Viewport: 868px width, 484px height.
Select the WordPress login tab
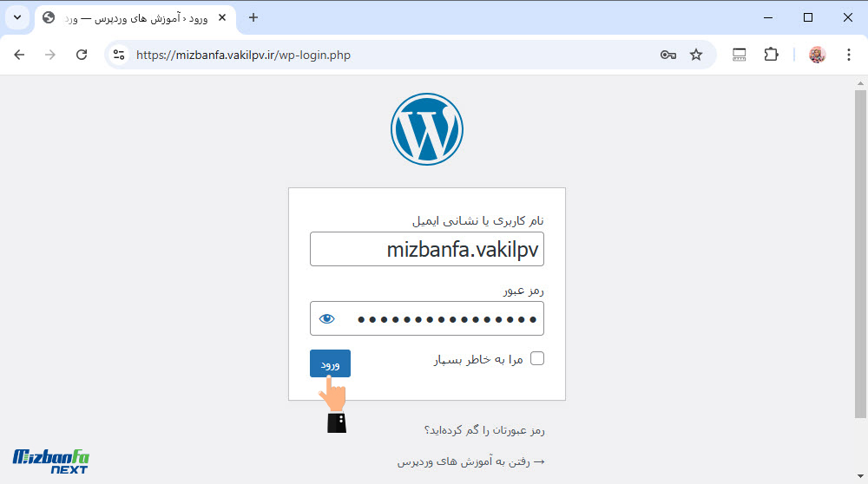tap(135, 18)
